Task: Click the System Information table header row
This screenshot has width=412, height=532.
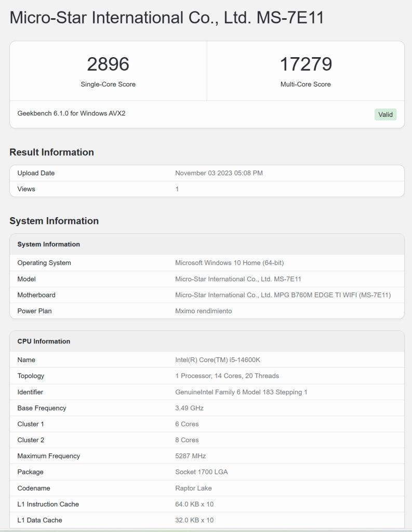Action: click(x=207, y=244)
